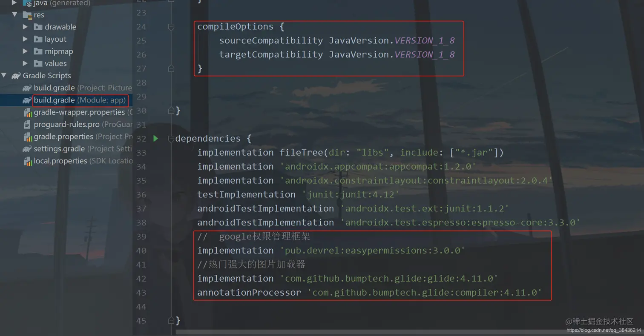Click the mipmap folder icon
Screen dimensions: 644x336
tap(38, 51)
